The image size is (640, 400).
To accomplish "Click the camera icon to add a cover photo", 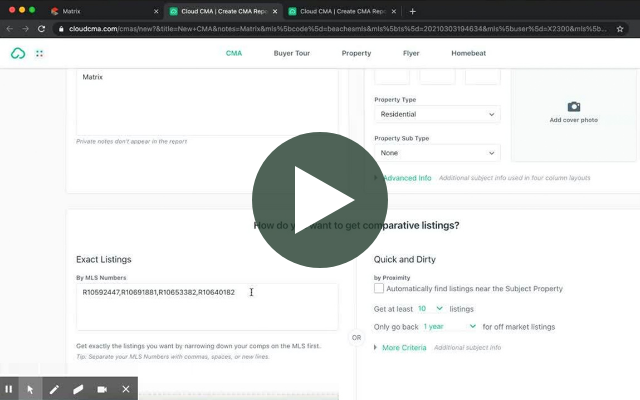I will (574, 107).
